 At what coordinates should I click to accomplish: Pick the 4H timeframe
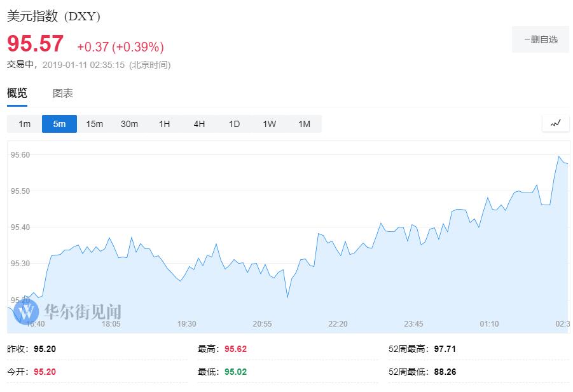pyautogui.click(x=199, y=124)
